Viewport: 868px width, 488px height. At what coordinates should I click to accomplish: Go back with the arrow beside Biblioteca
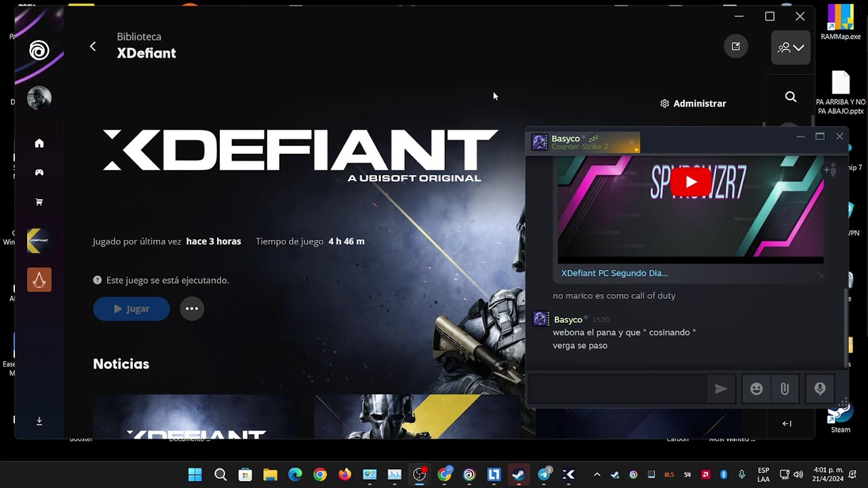click(x=93, y=46)
